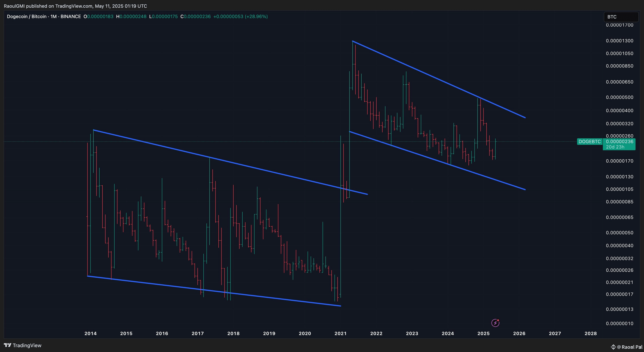Screen dimensions: 644x352
Task: Click the 0.00000850 price axis label
Action: click(x=620, y=66)
